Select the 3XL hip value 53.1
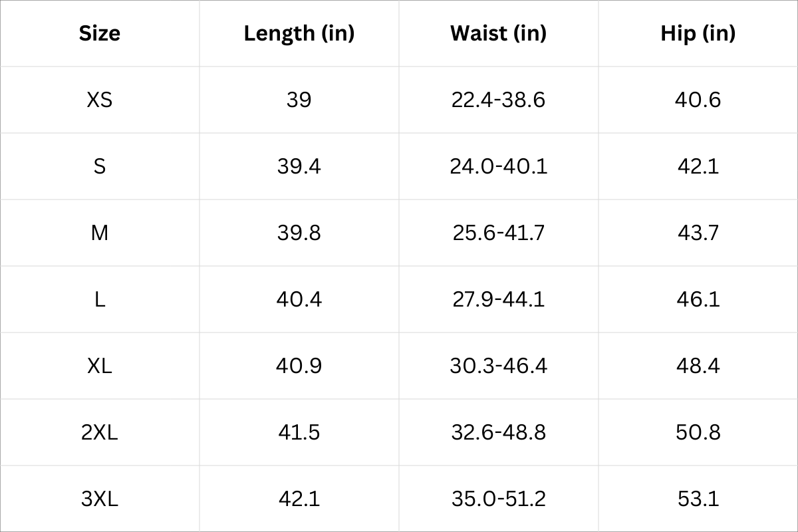The height and width of the screenshot is (532, 798). (698, 499)
